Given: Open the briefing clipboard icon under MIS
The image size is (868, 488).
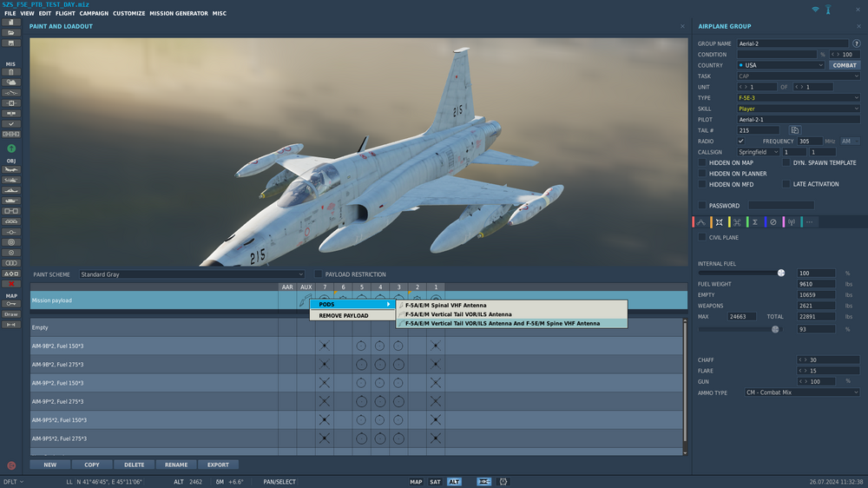Looking at the screenshot, I should tap(10, 72).
